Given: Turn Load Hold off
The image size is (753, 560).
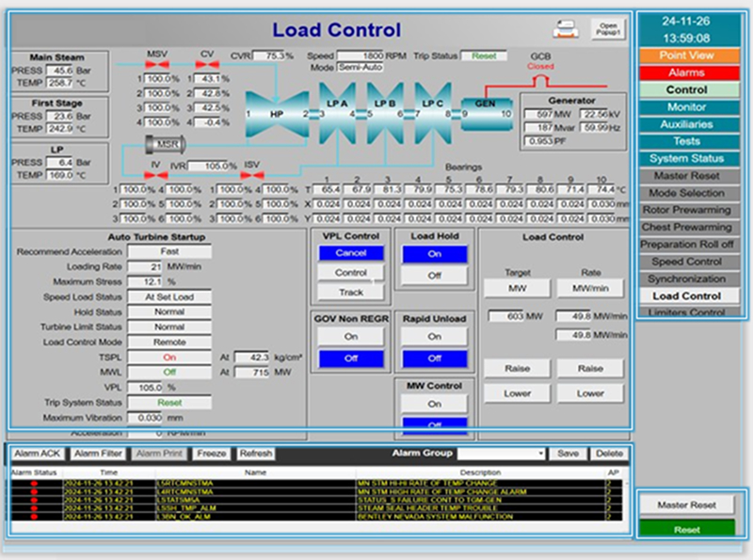Looking at the screenshot, I should (x=434, y=276).
